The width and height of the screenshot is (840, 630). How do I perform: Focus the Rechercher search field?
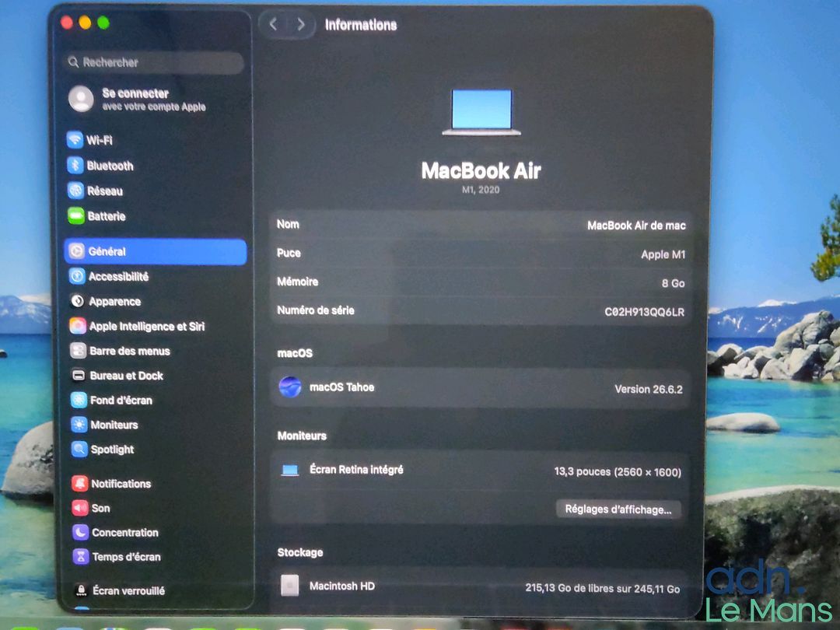(x=154, y=62)
